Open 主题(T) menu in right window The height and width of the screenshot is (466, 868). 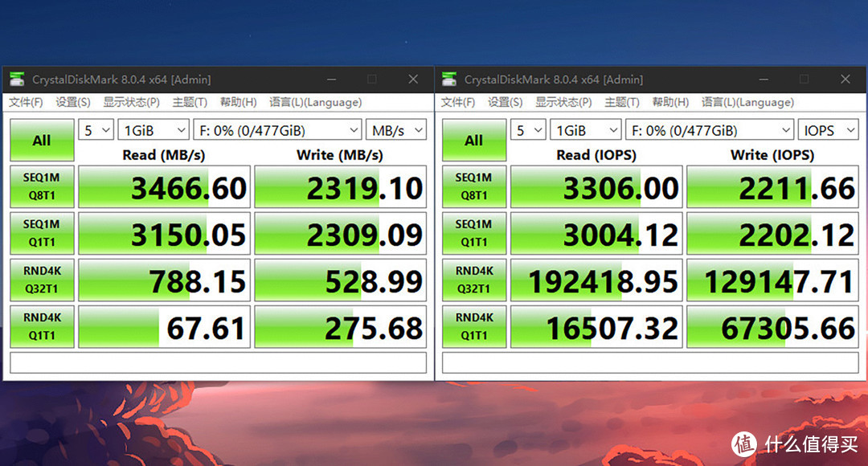coord(621,102)
